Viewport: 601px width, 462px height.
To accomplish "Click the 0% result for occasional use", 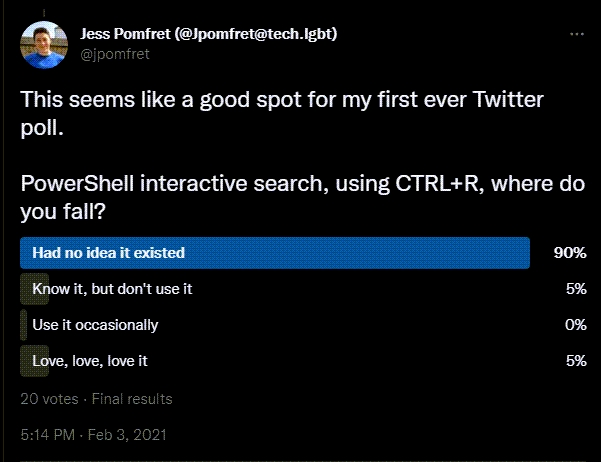I will point(576,325).
